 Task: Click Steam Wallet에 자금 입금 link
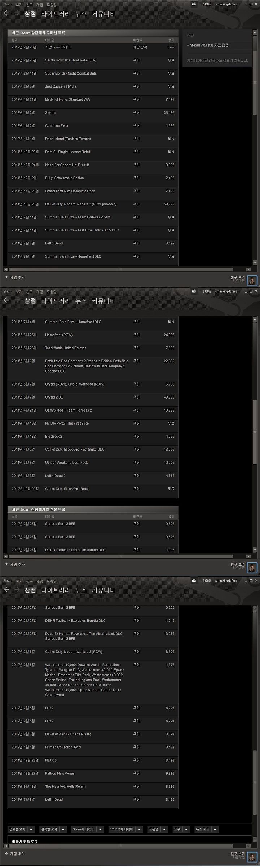(208, 45)
